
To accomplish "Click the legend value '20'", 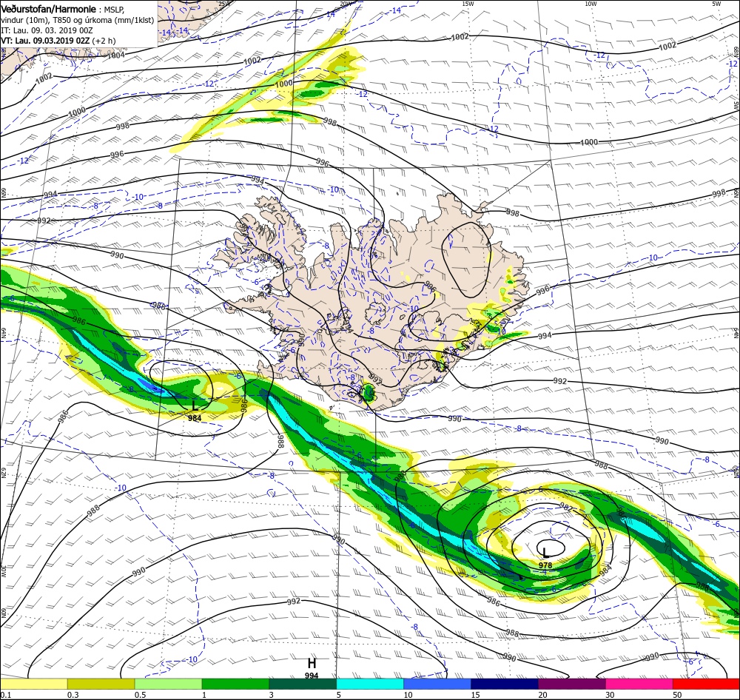I will (x=542, y=695).
